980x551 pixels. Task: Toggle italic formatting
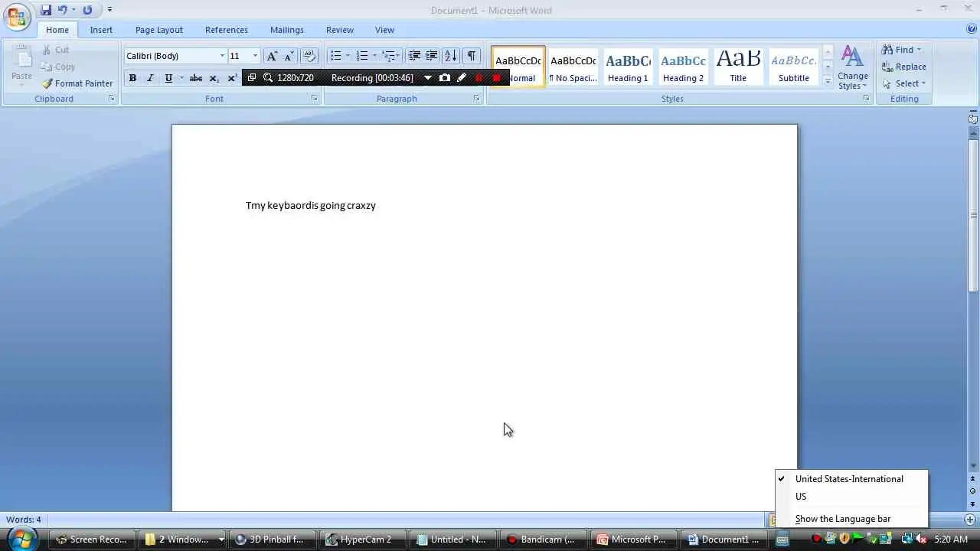pyautogui.click(x=150, y=78)
